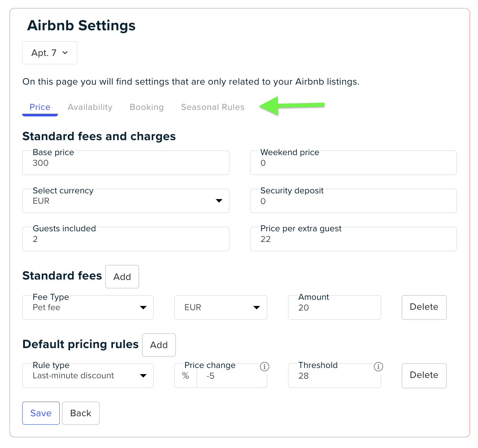Click the Default pricing rules heading

[80, 344]
